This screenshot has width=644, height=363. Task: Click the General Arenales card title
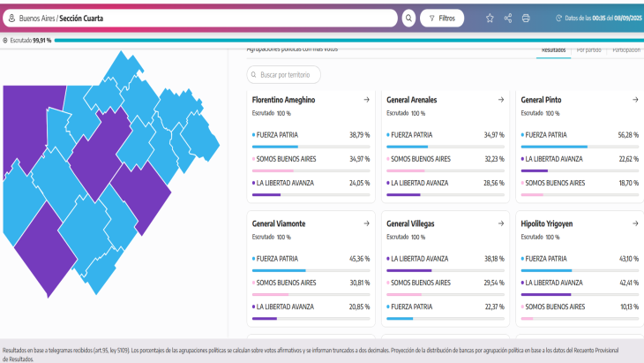click(x=411, y=100)
